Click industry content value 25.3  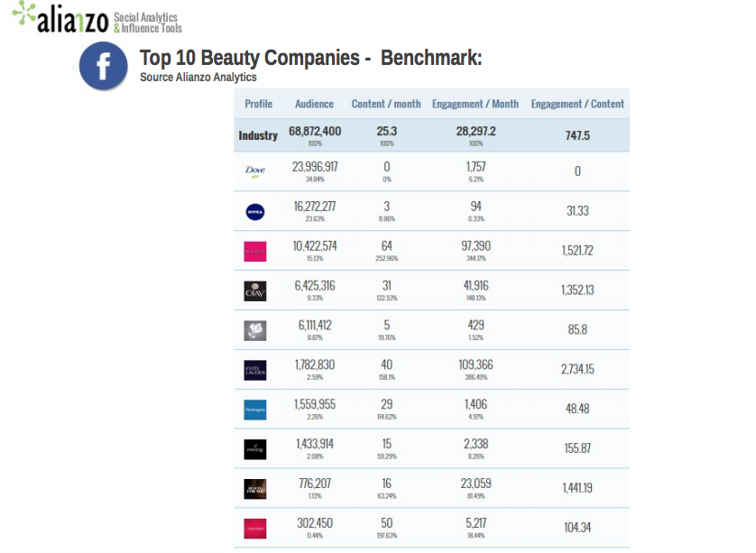(x=387, y=131)
